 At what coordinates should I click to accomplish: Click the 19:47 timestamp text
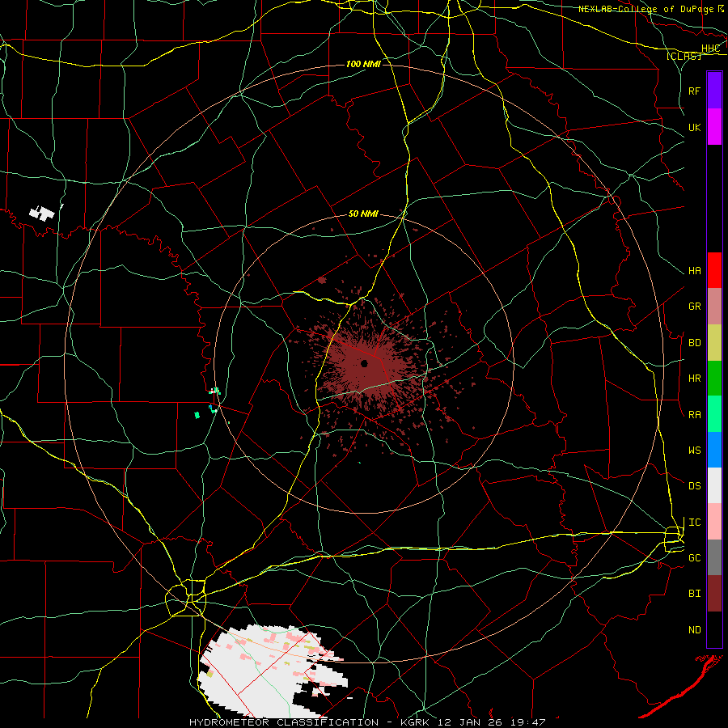coord(527,722)
